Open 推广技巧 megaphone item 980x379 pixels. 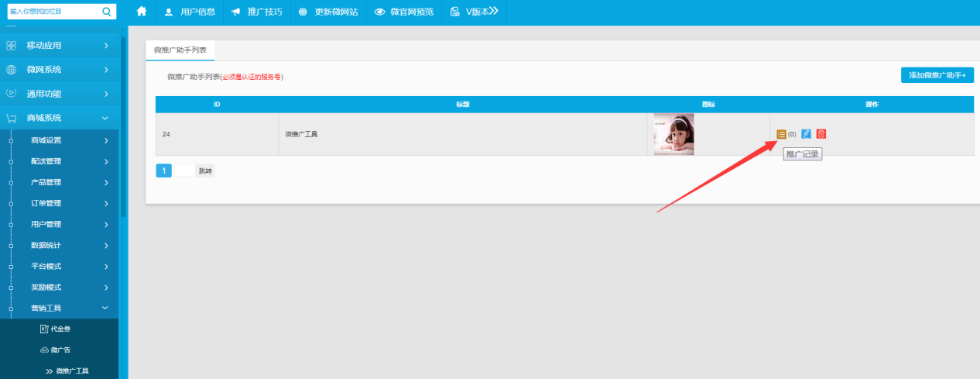pyautogui.click(x=256, y=12)
